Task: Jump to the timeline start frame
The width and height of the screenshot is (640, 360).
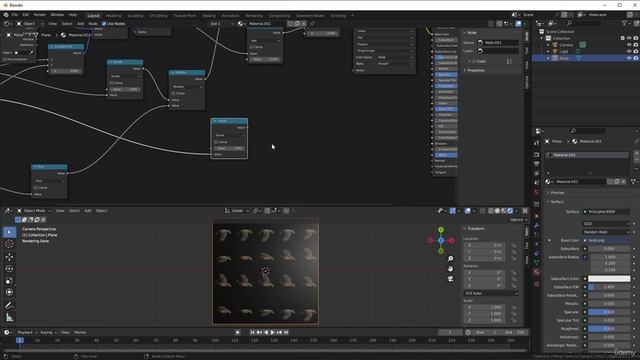Action: [253, 332]
